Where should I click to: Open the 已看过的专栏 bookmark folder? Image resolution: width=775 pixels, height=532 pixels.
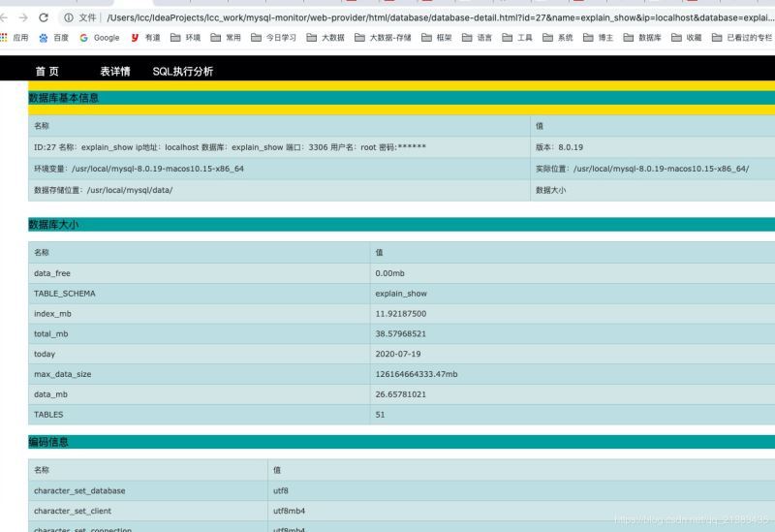742,38
